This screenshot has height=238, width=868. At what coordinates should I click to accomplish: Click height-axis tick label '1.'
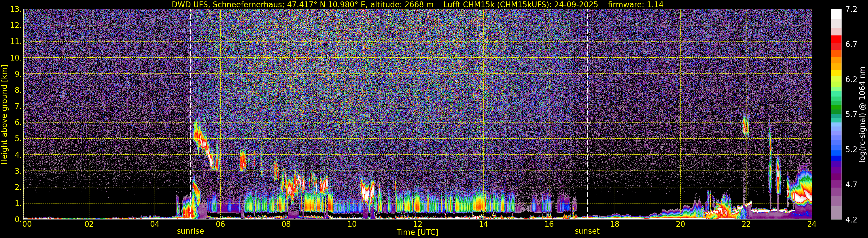(18, 203)
